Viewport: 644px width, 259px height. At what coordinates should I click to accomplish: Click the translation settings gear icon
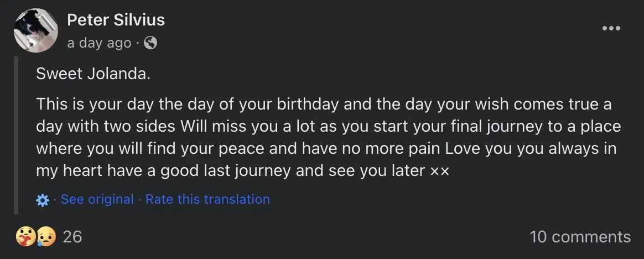pyautogui.click(x=42, y=200)
